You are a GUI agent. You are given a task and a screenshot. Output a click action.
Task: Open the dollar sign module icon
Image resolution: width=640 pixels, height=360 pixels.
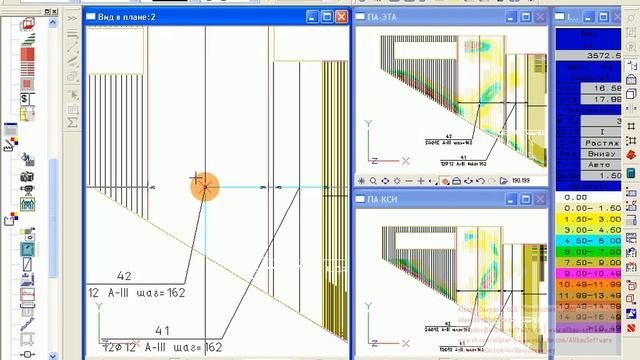(27, 99)
